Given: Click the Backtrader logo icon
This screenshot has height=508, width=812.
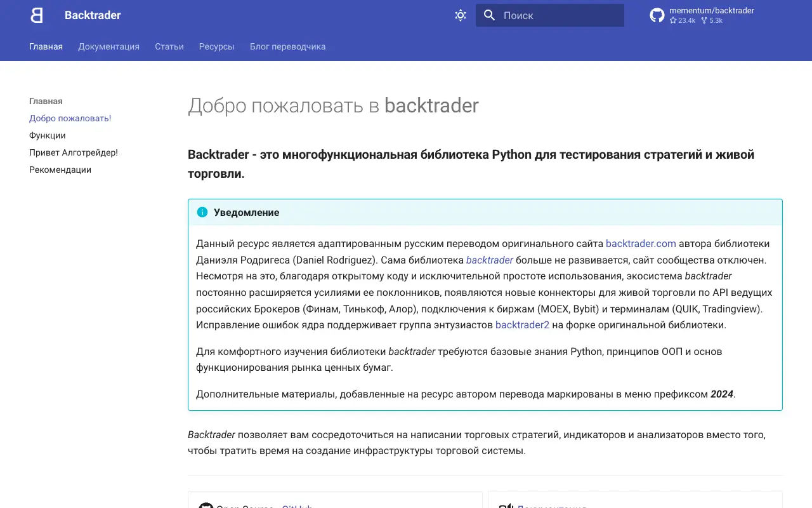Looking at the screenshot, I should click(37, 15).
